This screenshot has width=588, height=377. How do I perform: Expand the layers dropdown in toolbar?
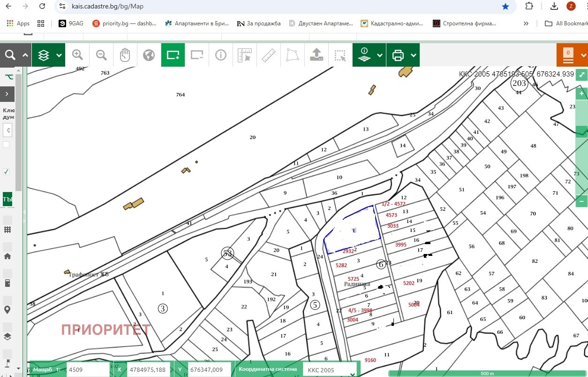pyautogui.click(x=59, y=55)
